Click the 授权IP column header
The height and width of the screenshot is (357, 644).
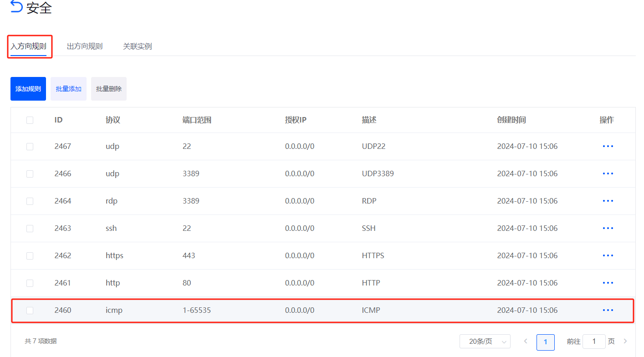(296, 120)
